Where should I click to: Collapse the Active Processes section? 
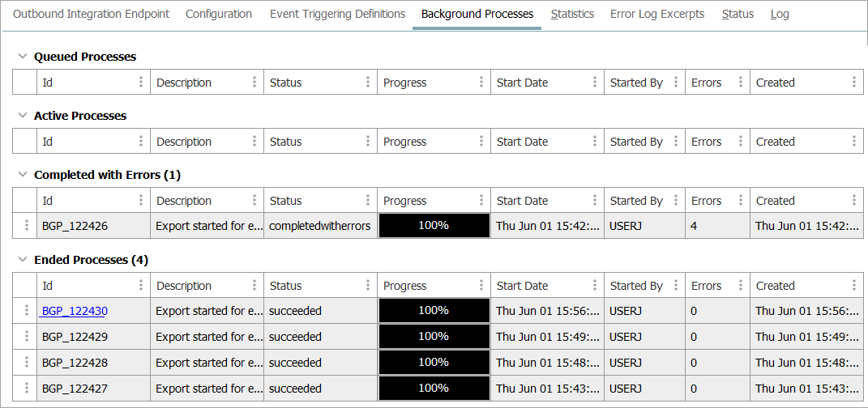tap(23, 116)
